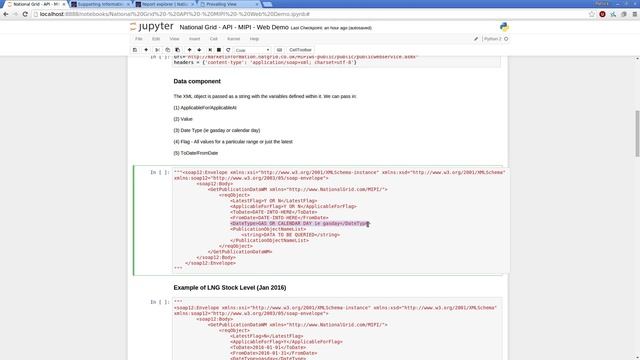The image size is (640, 360).
Task: Click the page vertical scrollbar thumb
Action: click(637, 133)
